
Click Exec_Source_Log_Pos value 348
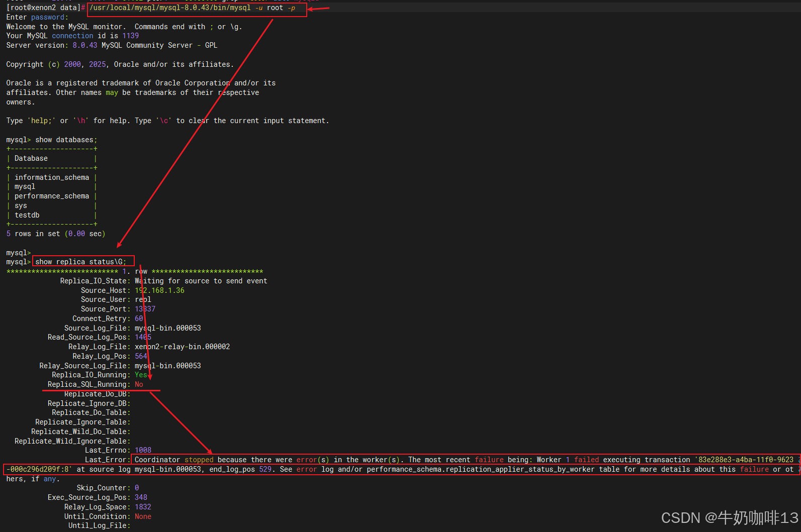point(141,498)
